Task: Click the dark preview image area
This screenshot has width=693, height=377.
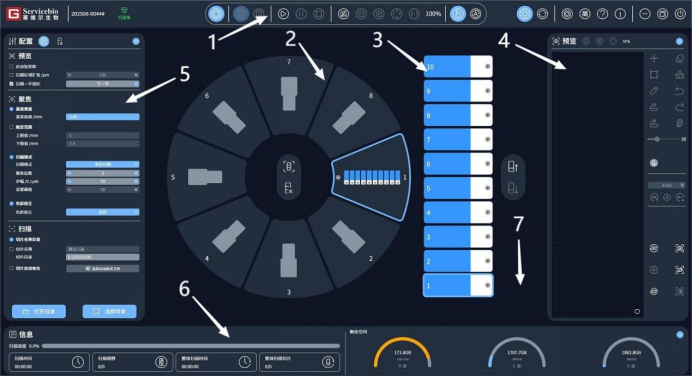Action: 597,185
